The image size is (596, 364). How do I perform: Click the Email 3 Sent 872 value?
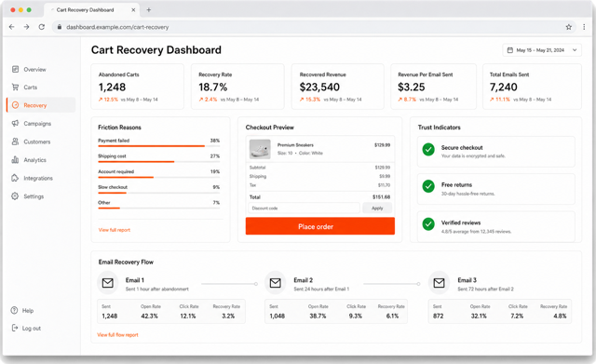click(x=439, y=316)
